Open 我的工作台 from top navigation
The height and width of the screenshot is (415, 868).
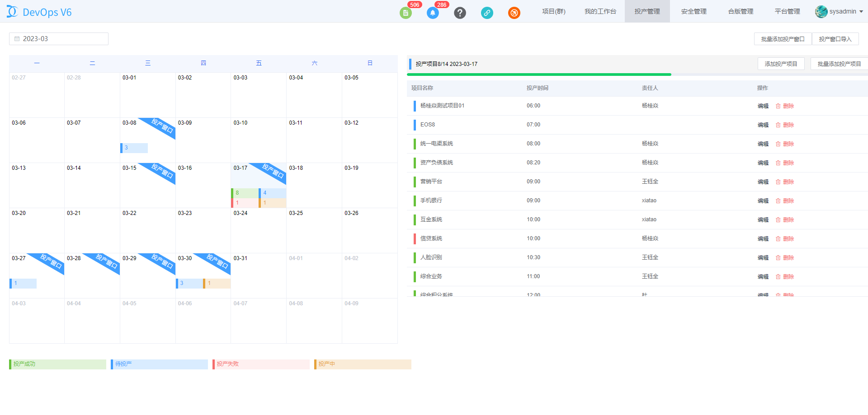[x=600, y=12]
